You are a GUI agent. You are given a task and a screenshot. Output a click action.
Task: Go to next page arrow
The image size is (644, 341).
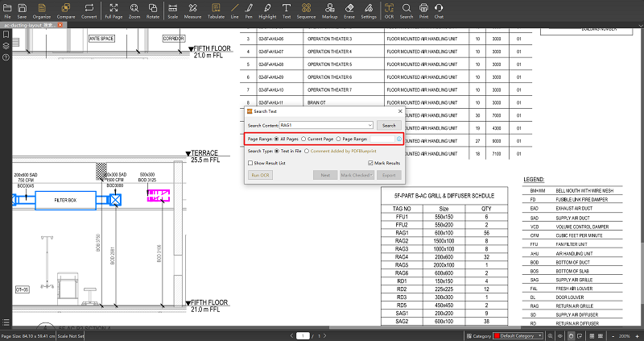(325, 336)
